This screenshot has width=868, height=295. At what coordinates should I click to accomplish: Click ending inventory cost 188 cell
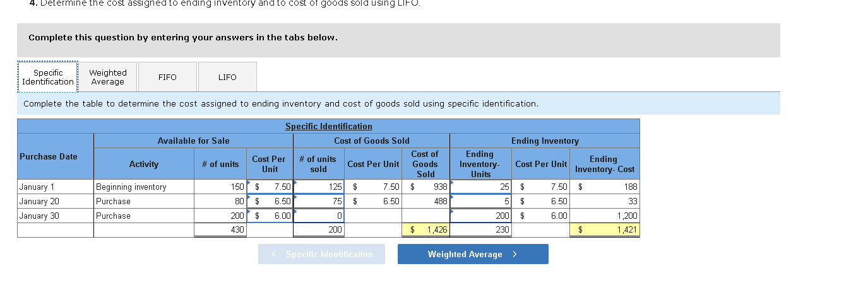coord(604,187)
